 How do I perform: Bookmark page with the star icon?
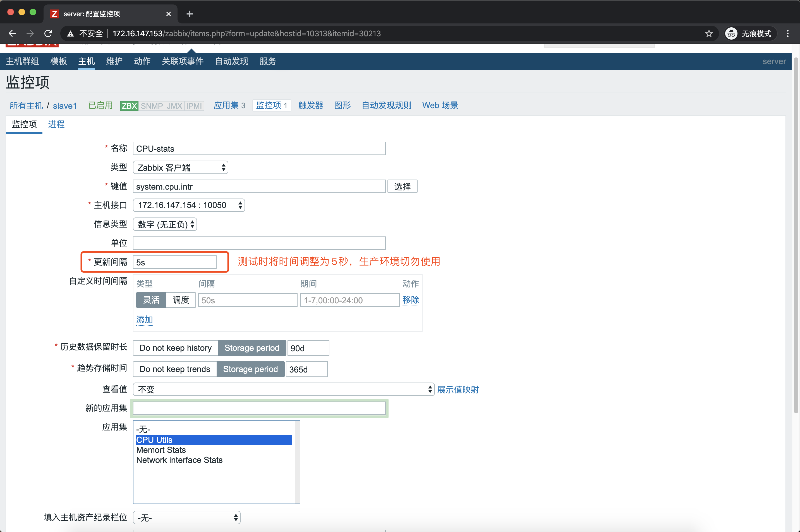pos(709,33)
